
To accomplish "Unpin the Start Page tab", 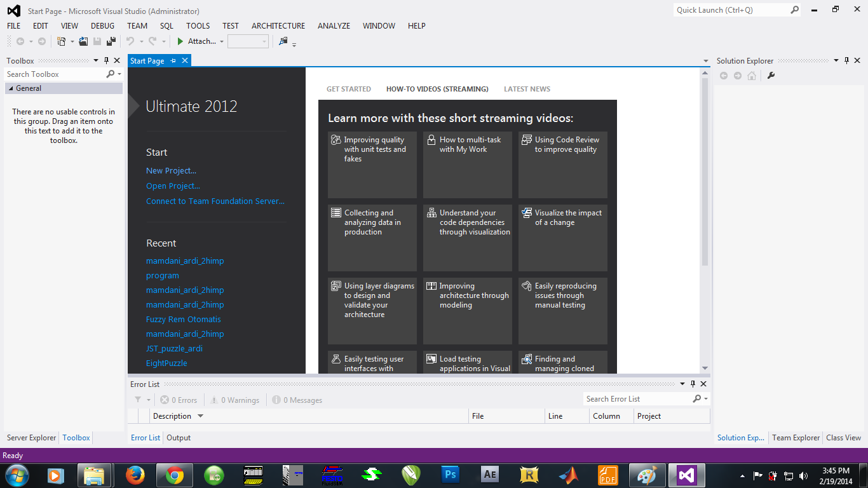I will pyautogui.click(x=173, y=60).
